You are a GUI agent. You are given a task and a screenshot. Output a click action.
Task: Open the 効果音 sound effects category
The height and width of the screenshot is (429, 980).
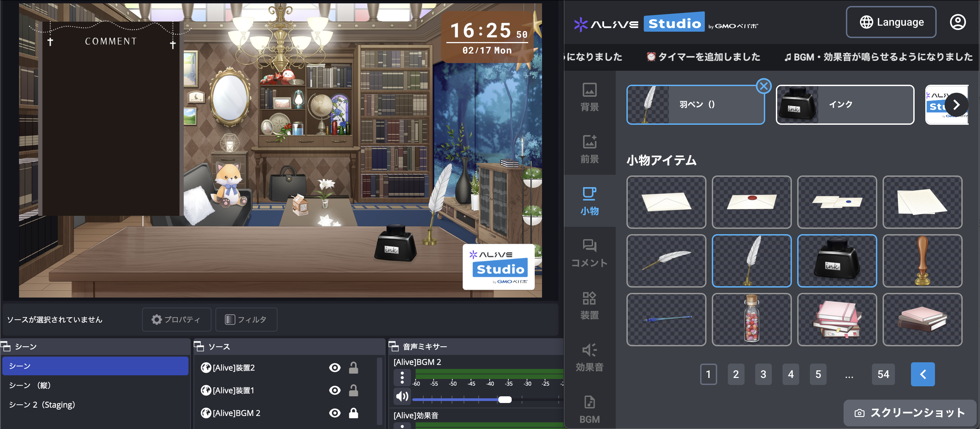589,358
